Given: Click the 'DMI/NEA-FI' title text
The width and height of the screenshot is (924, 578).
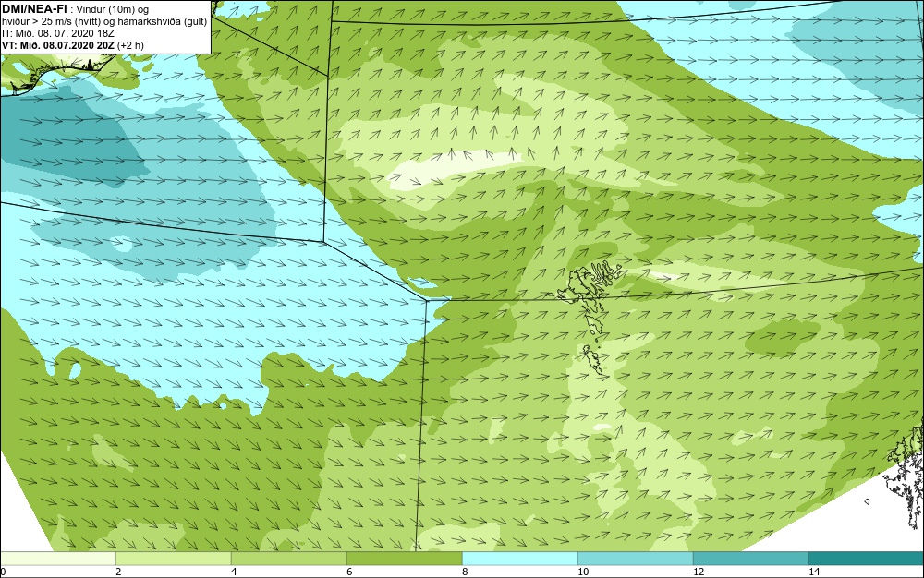Looking at the screenshot, I should 34,9.
